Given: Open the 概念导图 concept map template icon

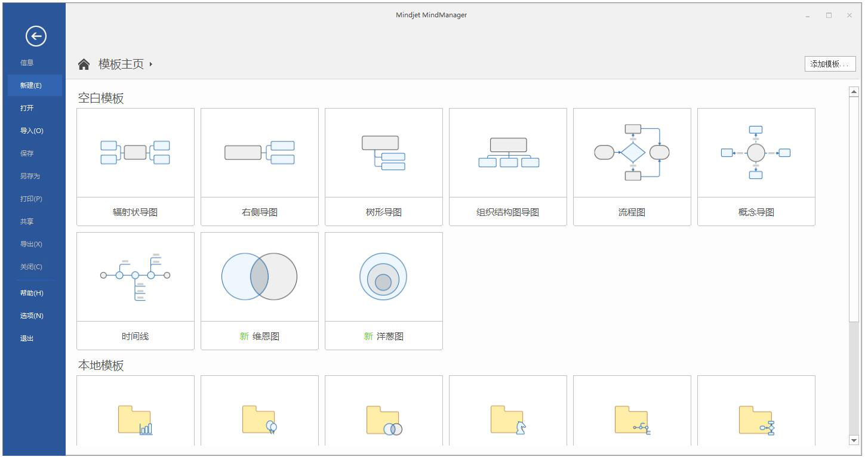Looking at the screenshot, I should point(756,152).
